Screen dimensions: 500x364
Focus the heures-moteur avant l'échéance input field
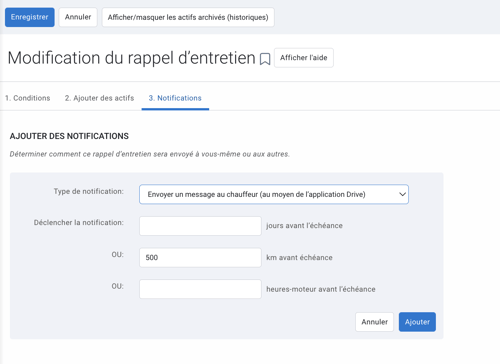pos(200,289)
